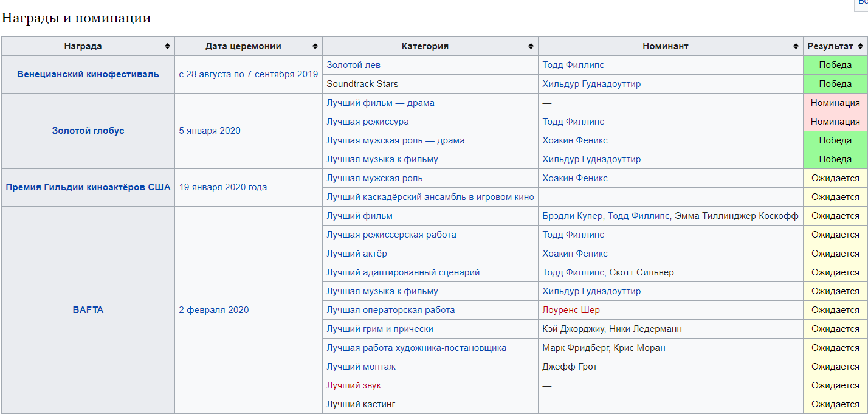Sort results using the Результат sort arrows
This screenshot has height=414, width=868.
tap(861, 46)
